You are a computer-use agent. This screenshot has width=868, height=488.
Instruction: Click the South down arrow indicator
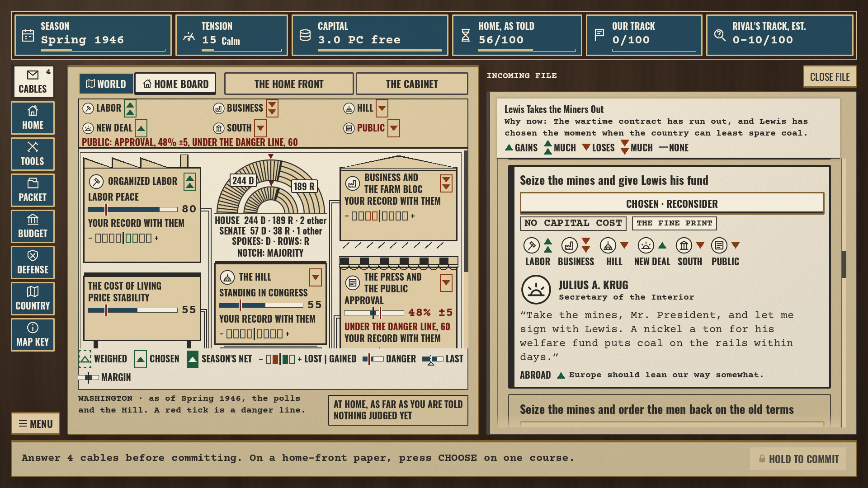[260, 128]
